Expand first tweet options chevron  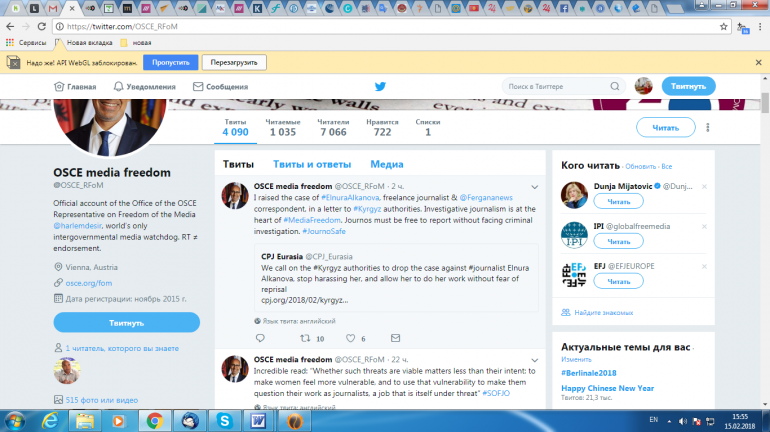click(535, 187)
